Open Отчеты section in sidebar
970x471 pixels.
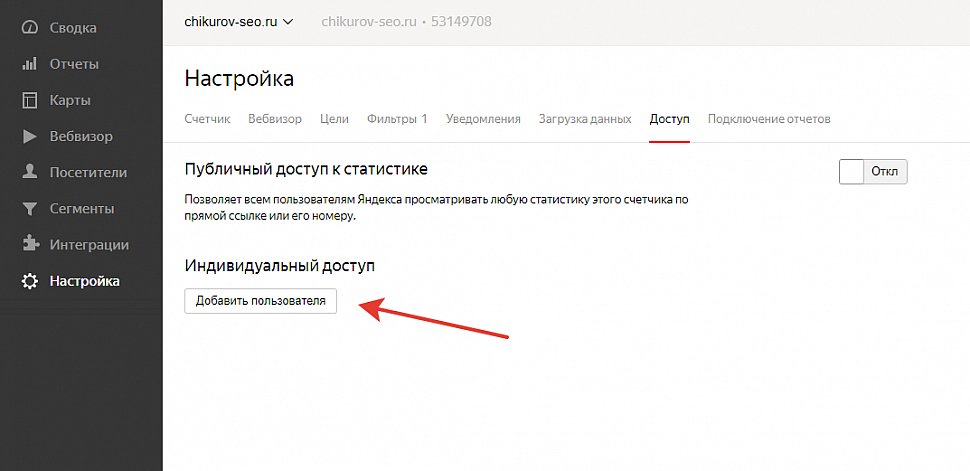74,64
